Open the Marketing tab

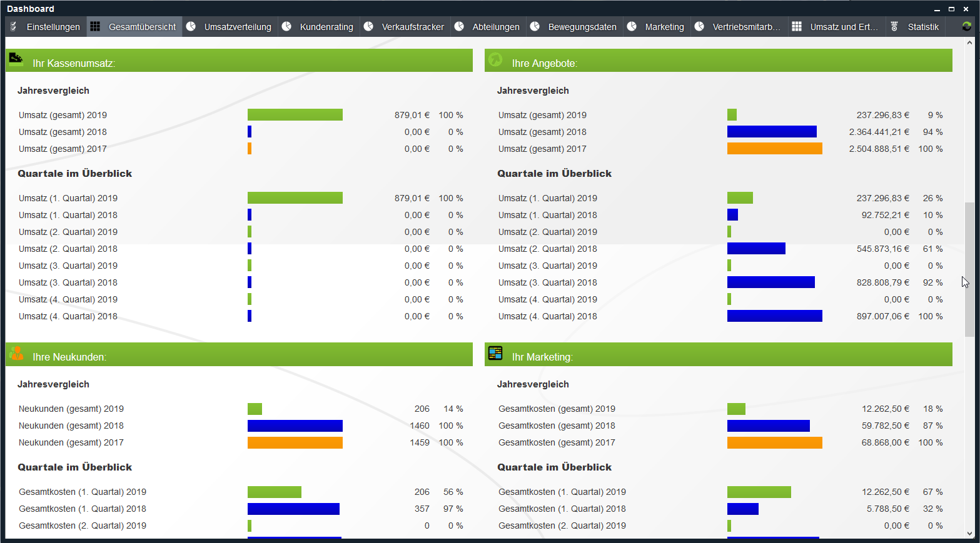(657, 27)
